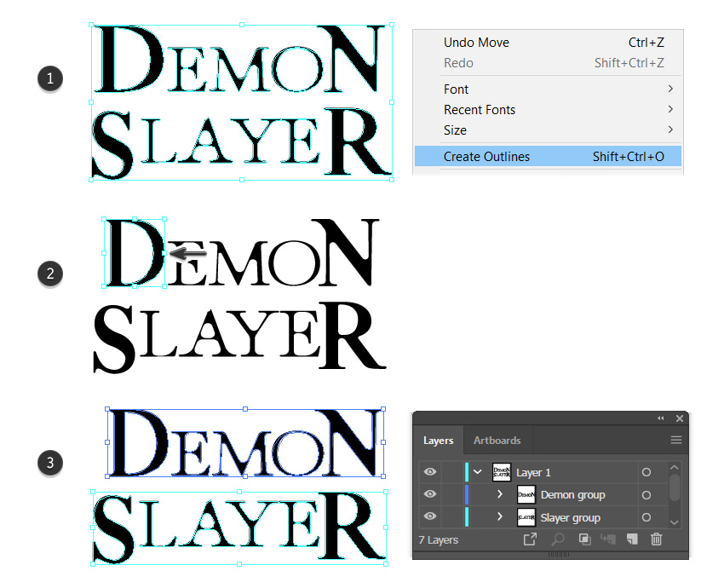This screenshot has height=588, width=724.
Task: Choose Create Outlines from context menu
Action: tap(548, 156)
